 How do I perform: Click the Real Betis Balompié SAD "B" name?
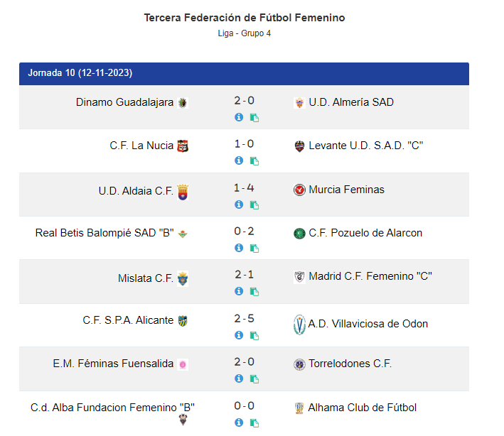point(104,233)
